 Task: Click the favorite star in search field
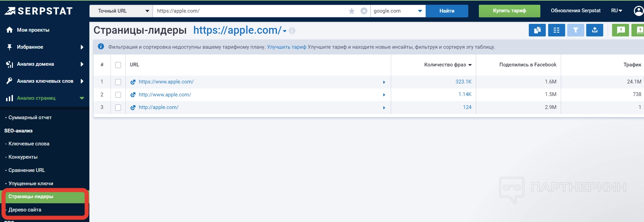[352, 11]
